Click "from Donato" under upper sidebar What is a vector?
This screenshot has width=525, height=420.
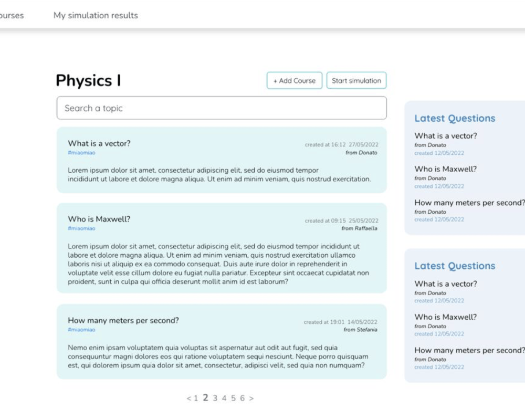(x=430, y=145)
